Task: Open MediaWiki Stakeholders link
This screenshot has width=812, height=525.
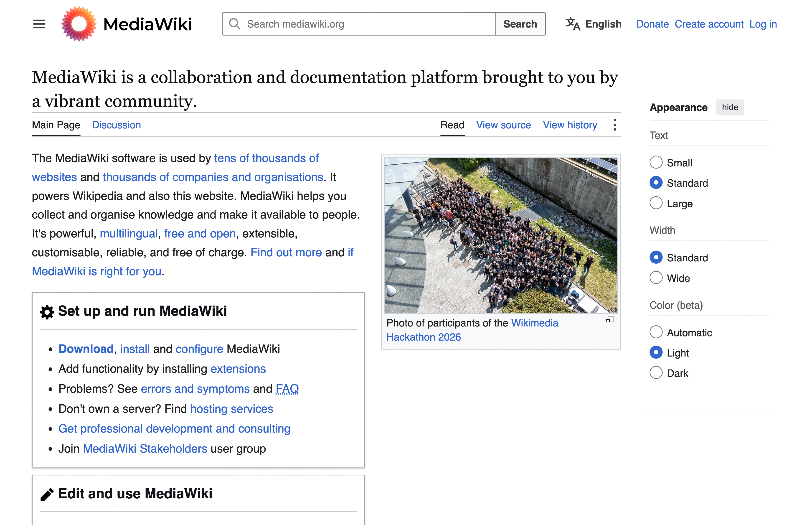Action: [145, 449]
